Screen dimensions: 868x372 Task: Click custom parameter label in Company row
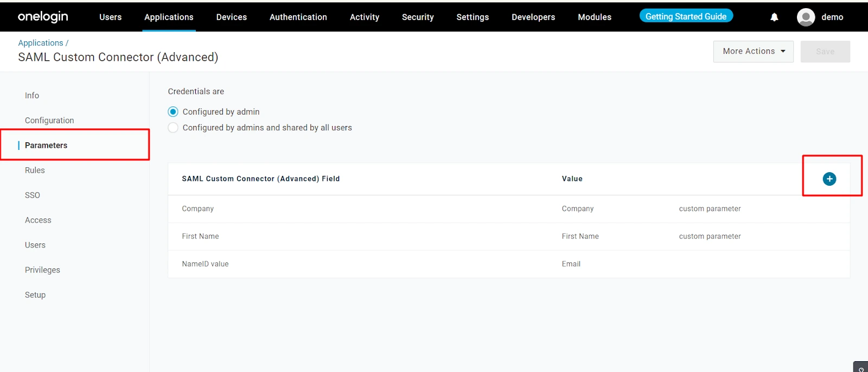tap(710, 209)
